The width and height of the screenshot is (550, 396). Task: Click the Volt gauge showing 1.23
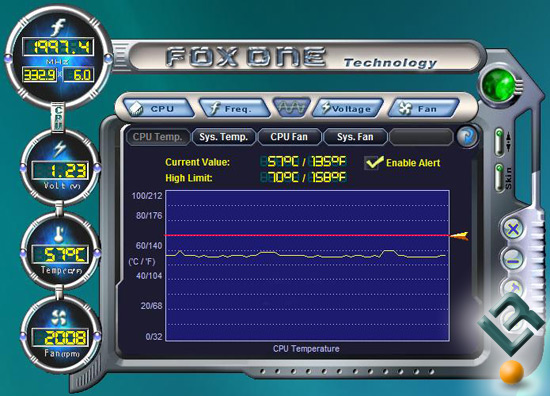point(60,167)
